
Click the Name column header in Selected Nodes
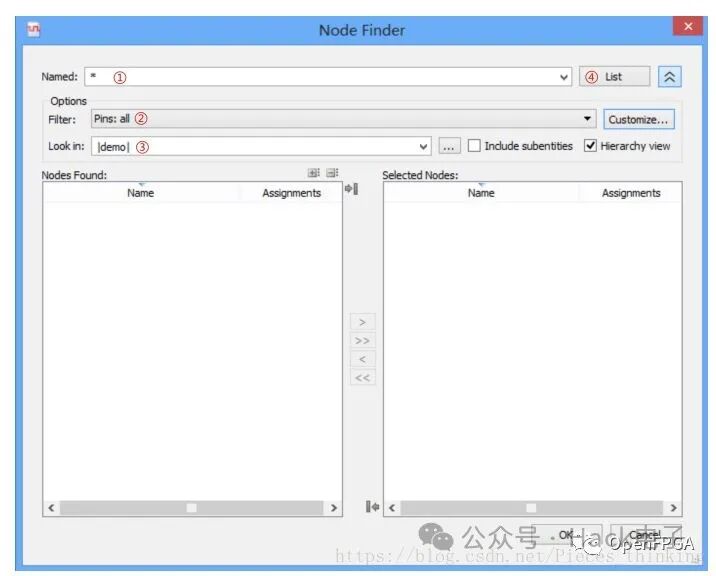point(481,193)
